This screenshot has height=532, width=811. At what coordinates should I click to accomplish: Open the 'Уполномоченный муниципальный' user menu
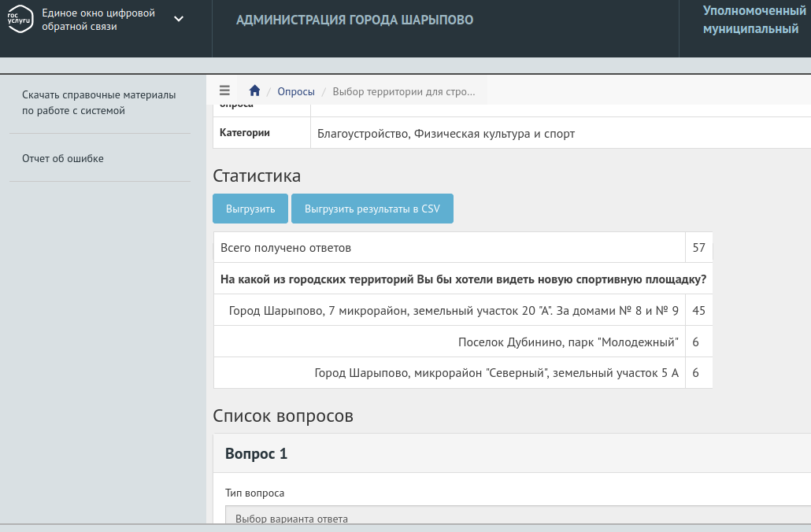pos(754,20)
